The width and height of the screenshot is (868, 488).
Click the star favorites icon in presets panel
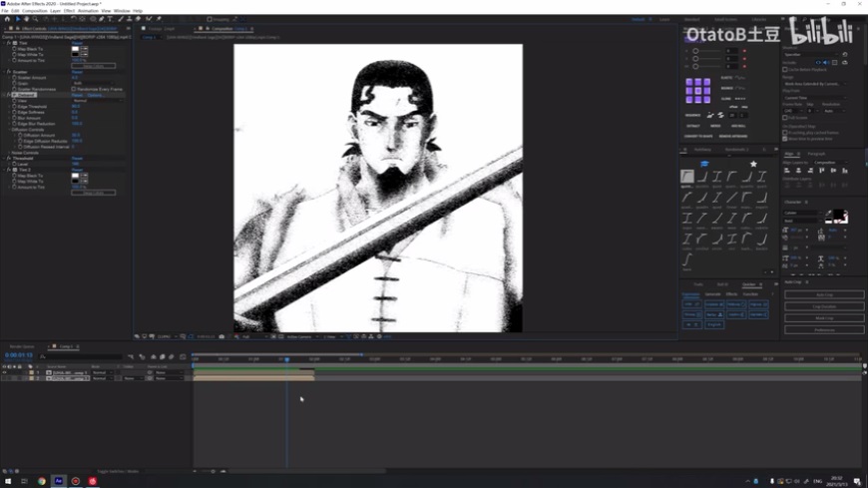tap(753, 164)
